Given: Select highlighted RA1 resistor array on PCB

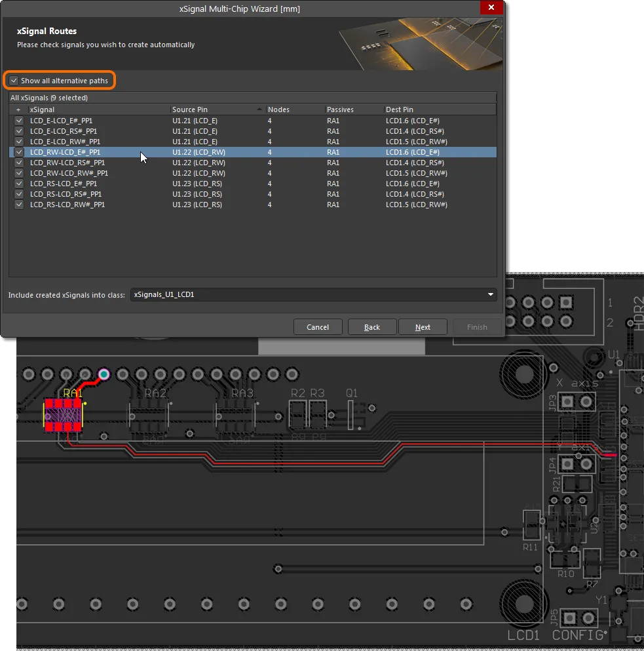Looking at the screenshot, I should pyautogui.click(x=63, y=415).
